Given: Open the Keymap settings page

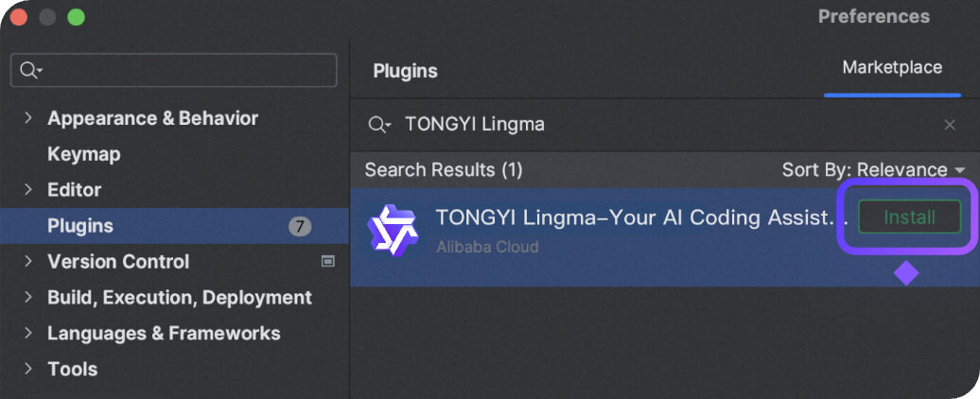Looking at the screenshot, I should coord(84,154).
